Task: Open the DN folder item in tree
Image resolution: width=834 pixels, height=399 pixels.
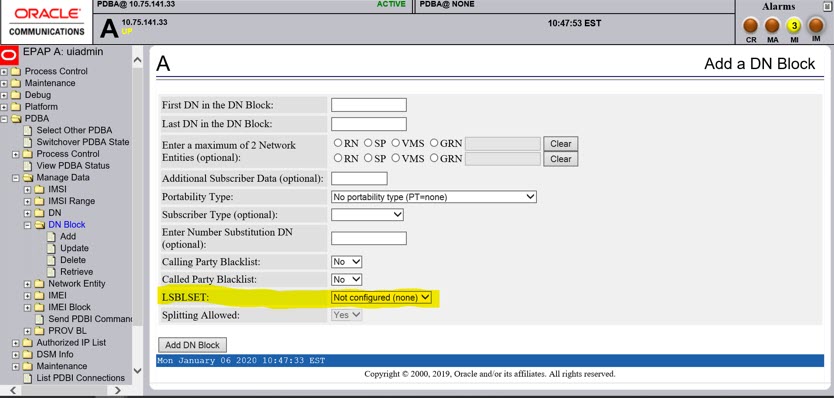Action: pyautogui.click(x=54, y=213)
